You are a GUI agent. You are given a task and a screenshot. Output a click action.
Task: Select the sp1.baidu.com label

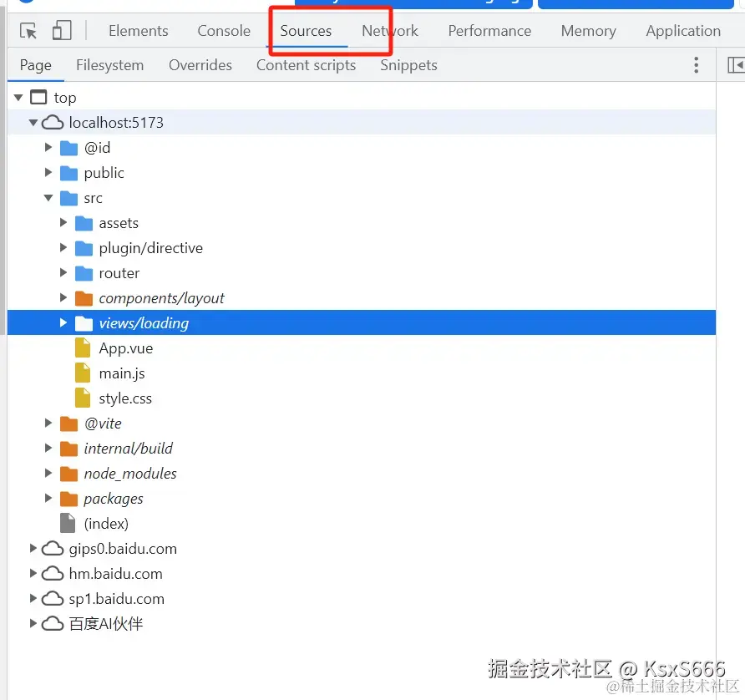coord(117,599)
